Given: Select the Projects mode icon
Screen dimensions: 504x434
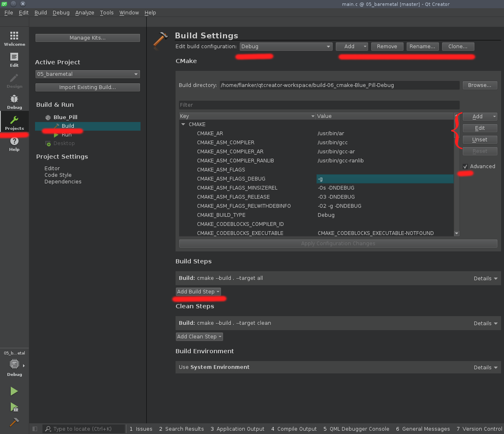Looking at the screenshot, I should [x=14, y=122].
